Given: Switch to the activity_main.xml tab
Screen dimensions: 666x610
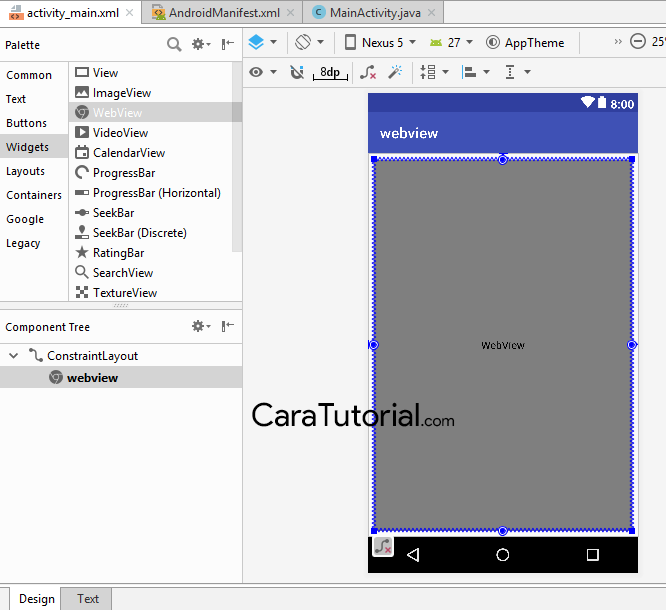Looking at the screenshot, I should (x=72, y=13).
